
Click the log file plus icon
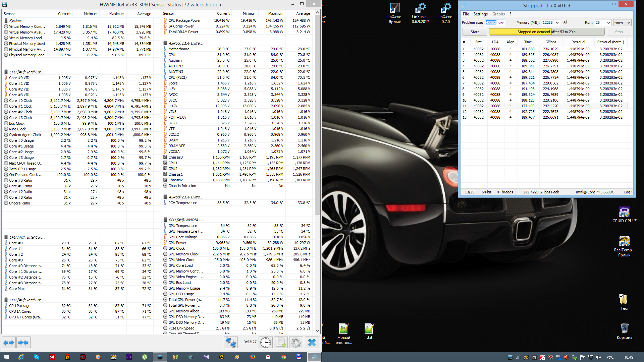(x=281, y=343)
